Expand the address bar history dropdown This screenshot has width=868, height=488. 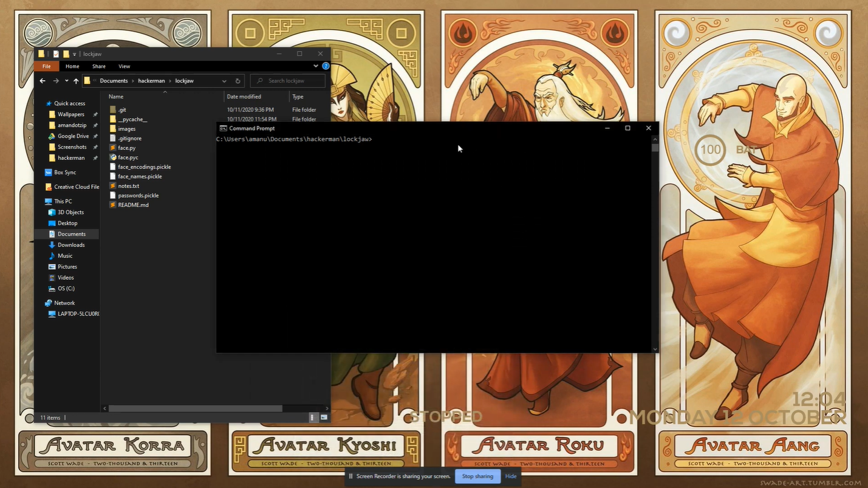[x=224, y=81]
